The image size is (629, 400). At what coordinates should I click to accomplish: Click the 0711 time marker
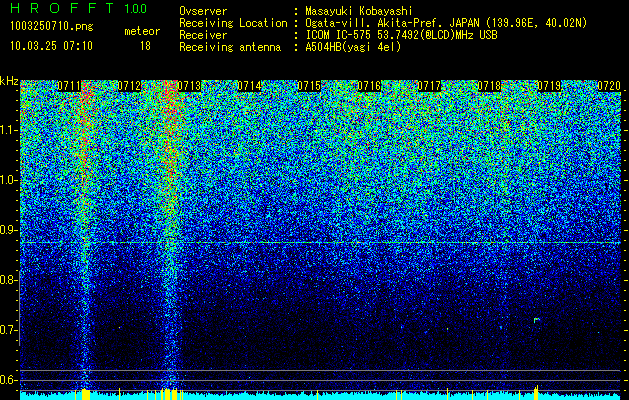[69, 86]
